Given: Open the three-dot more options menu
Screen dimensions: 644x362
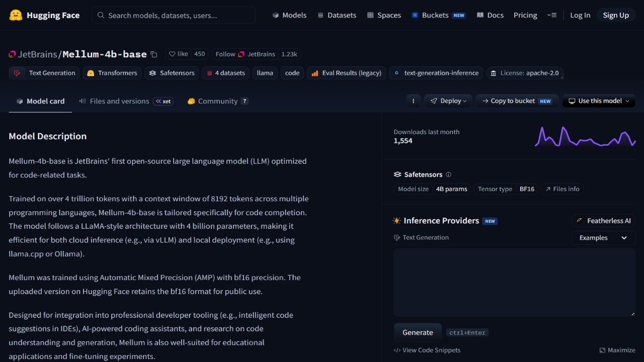Looking at the screenshot, I should coord(413,101).
